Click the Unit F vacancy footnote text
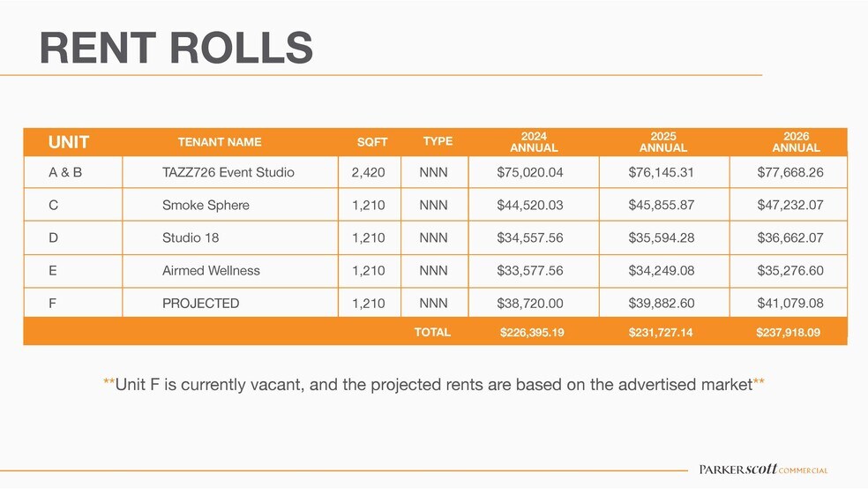The width and height of the screenshot is (868, 489). [433, 384]
